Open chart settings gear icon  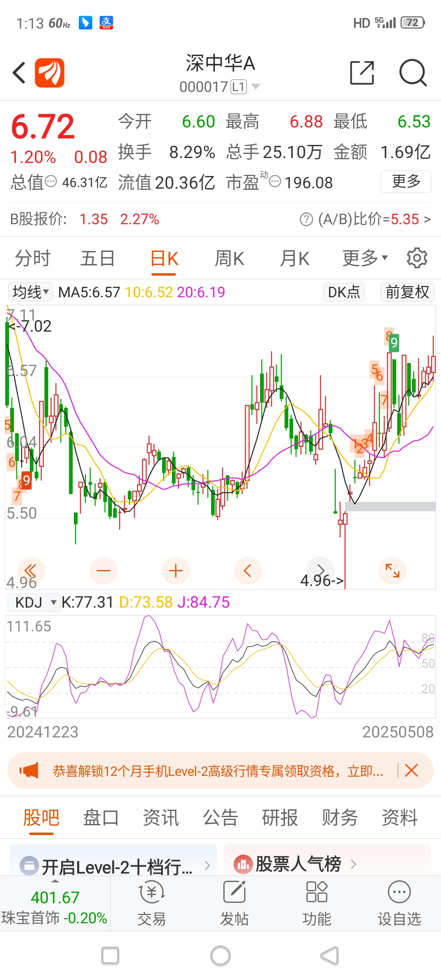(417, 258)
